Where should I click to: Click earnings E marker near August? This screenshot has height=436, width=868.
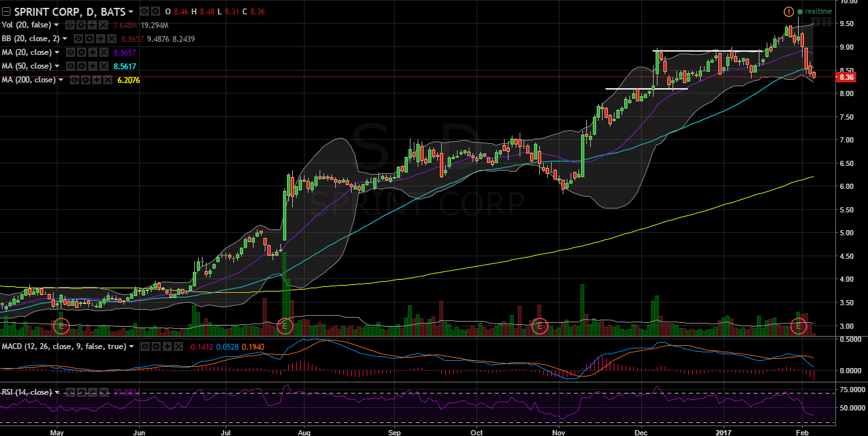pyautogui.click(x=284, y=326)
